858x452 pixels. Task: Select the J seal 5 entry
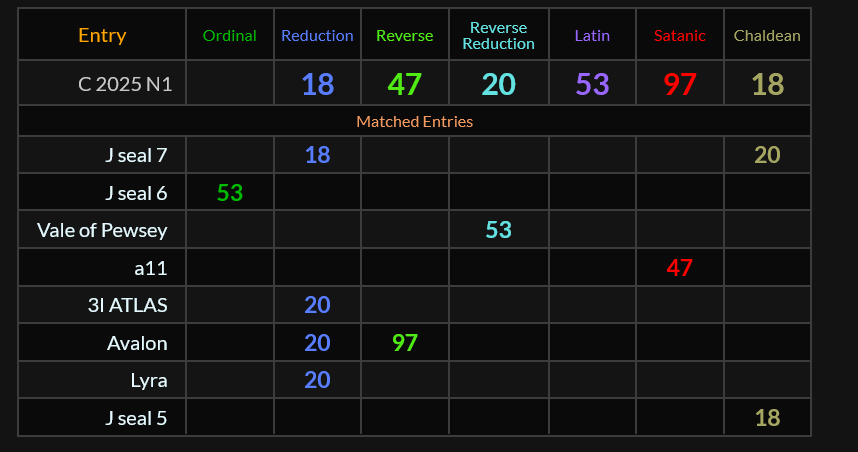(135, 418)
